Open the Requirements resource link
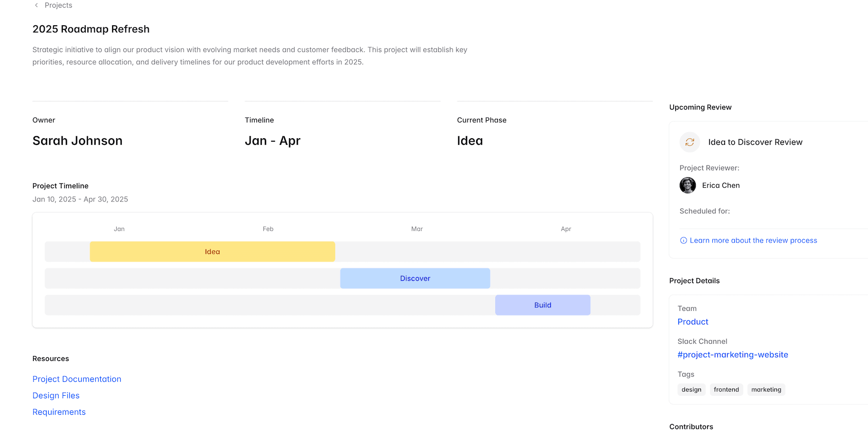This screenshot has height=440, width=868. tap(59, 412)
